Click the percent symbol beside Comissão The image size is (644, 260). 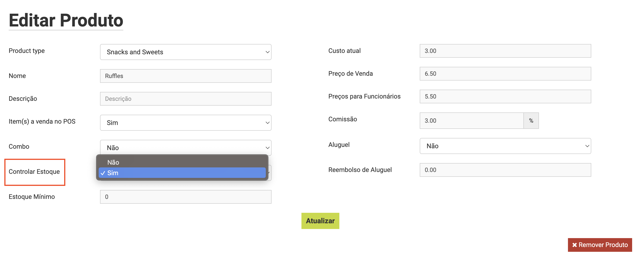531,121
